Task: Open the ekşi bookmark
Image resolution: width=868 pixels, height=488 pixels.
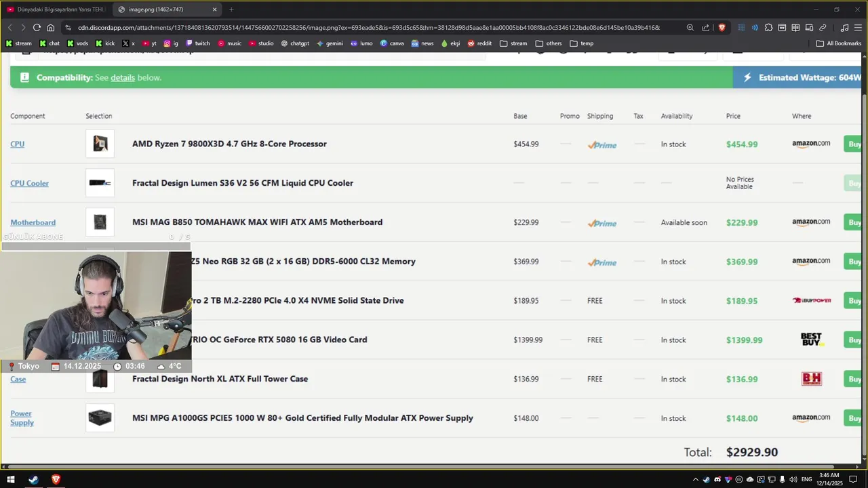Action: [x=450, y=43]
